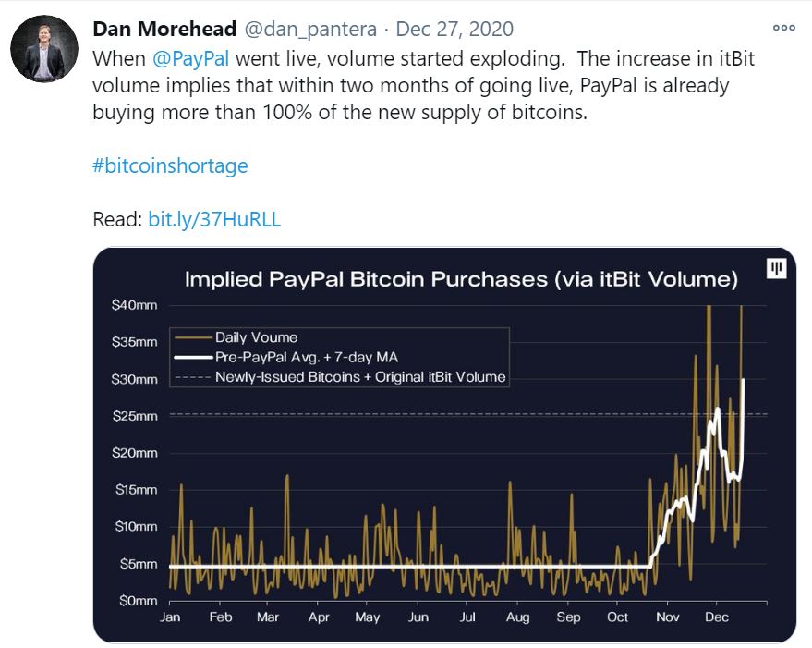
Task: Click the Jan label on the x-axis
Action: click(170, 617)
